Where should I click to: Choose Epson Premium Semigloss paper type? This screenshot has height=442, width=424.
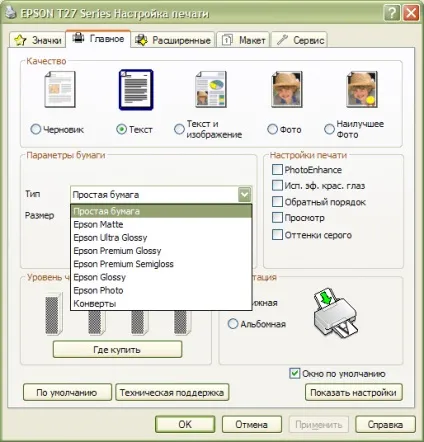click(161, 264)
